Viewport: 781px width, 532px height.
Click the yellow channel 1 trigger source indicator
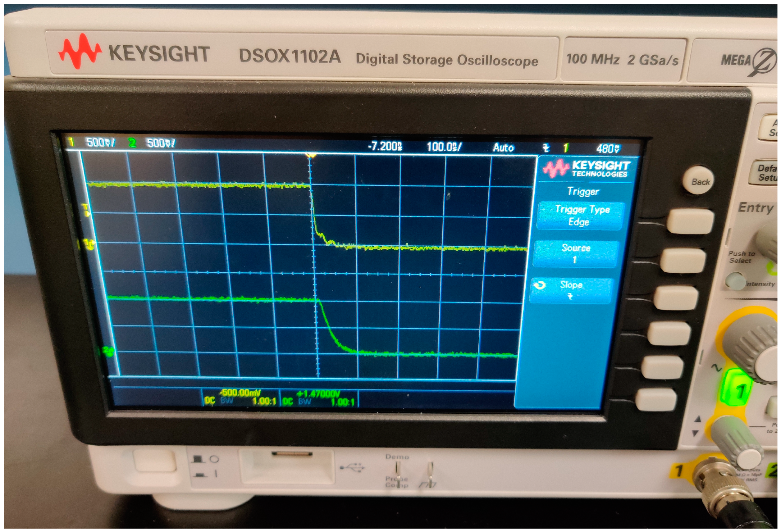coord(566,148)
